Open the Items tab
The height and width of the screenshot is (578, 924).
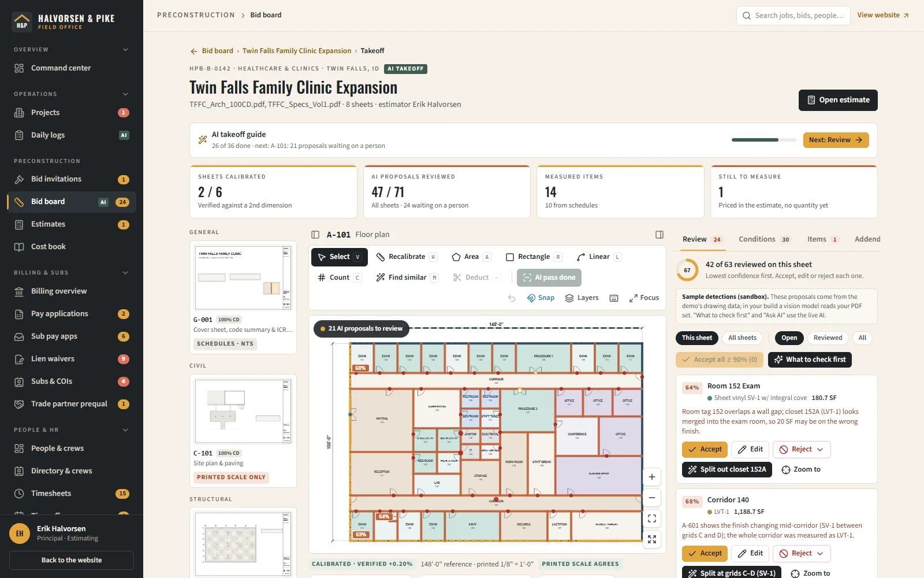pos(823,239)
